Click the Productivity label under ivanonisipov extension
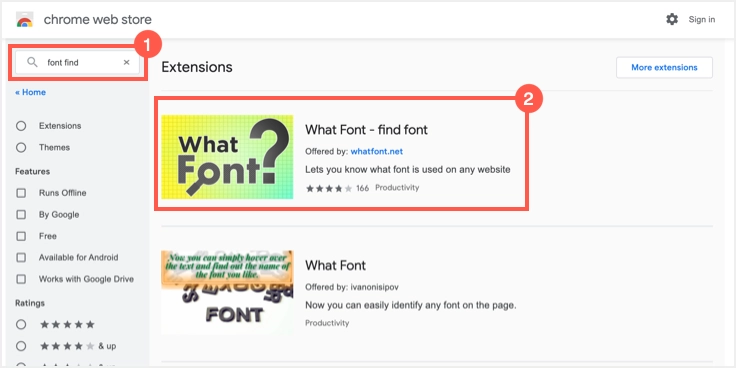 [x=327, y=323]
